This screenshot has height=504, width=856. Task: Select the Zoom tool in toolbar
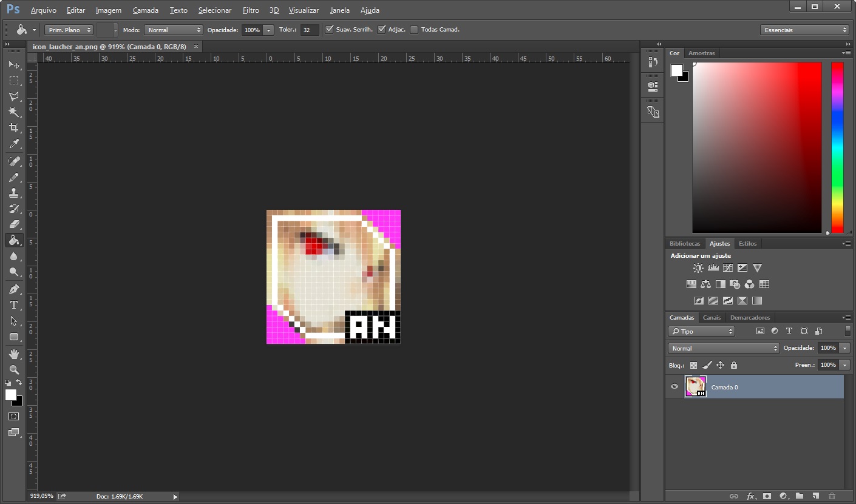click(13, 369)
